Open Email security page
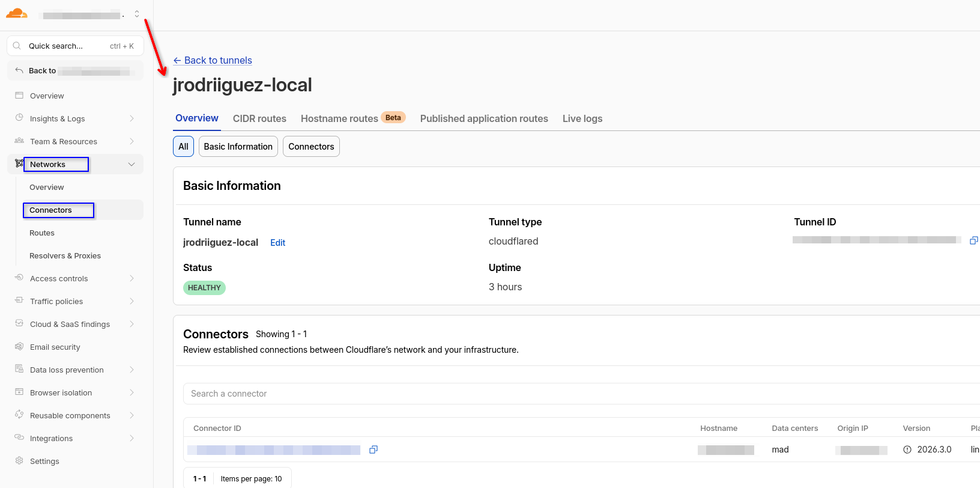The width and height of the screenshot is (980, 488). coord(55,347)
